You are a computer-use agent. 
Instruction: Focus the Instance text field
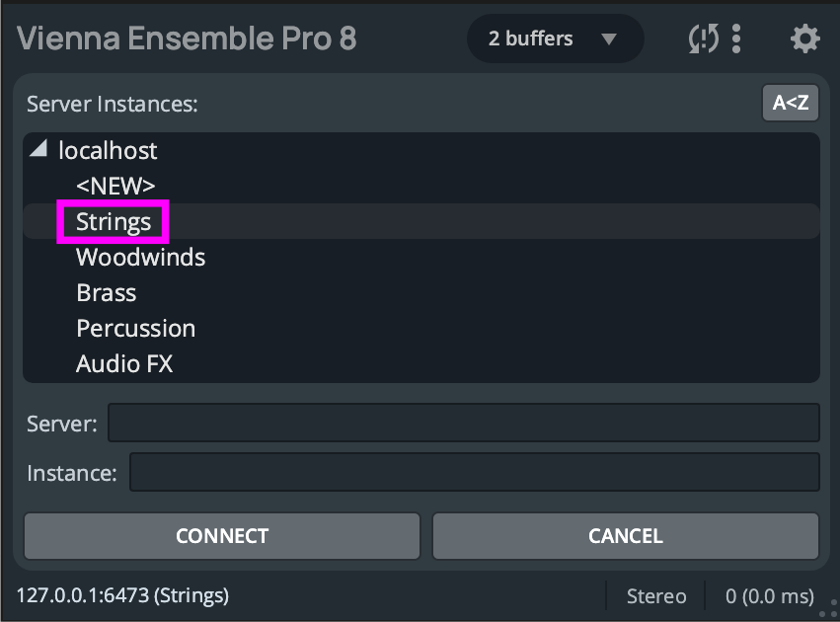tap(474, 472)
